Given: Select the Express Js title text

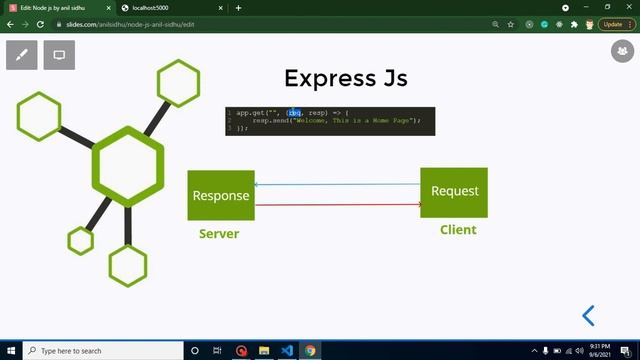Looking at the screenshot, I should (x=346, y=78).
